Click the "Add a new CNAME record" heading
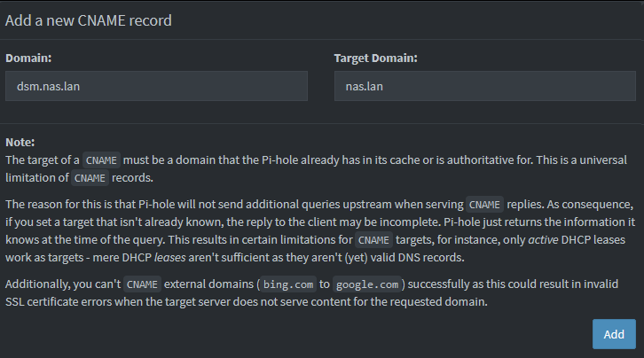644x358 pixels. coord(89,19)
